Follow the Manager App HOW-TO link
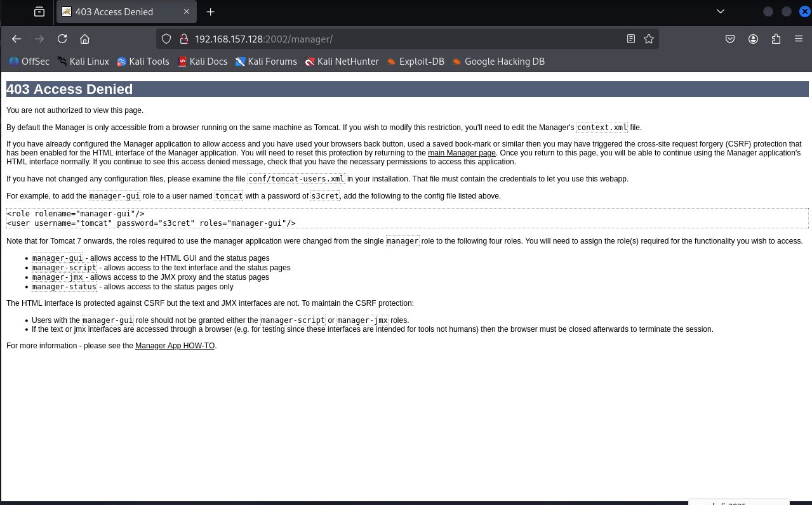The image size is (812, 505). point(175,346)
